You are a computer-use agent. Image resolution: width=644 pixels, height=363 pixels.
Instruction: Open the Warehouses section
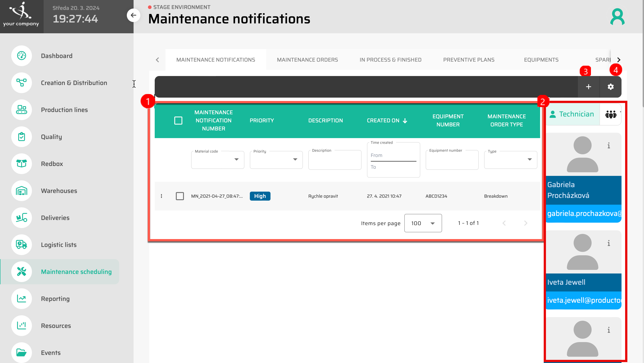coord(22,191)
